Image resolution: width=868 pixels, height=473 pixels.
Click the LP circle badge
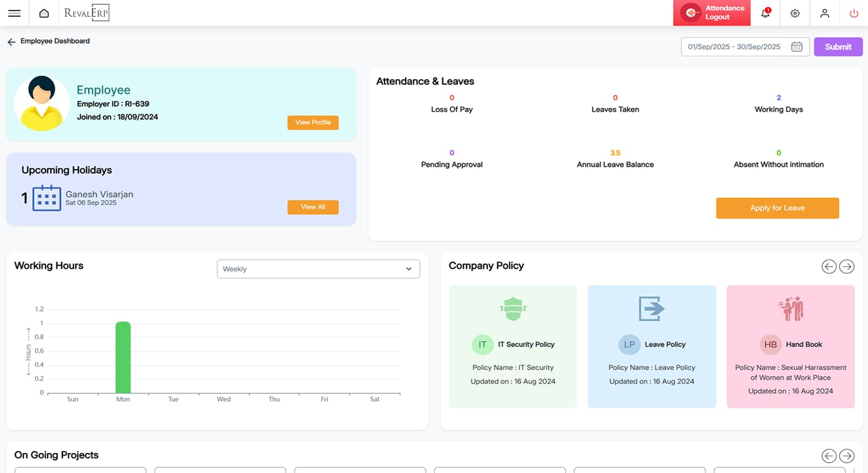tap(629, 344)
